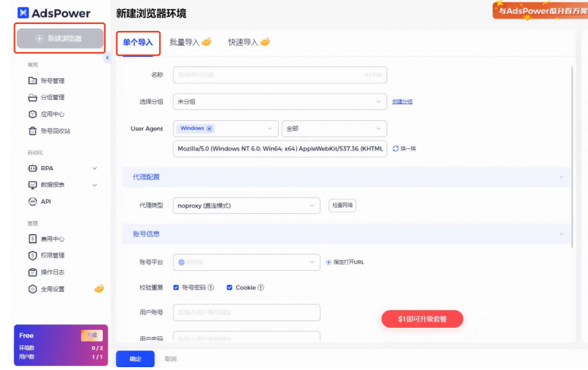Click the 换一换 refresh icon
Viewport: 588px width, 370px height.
pyautogui.click(x=395, y=148)
